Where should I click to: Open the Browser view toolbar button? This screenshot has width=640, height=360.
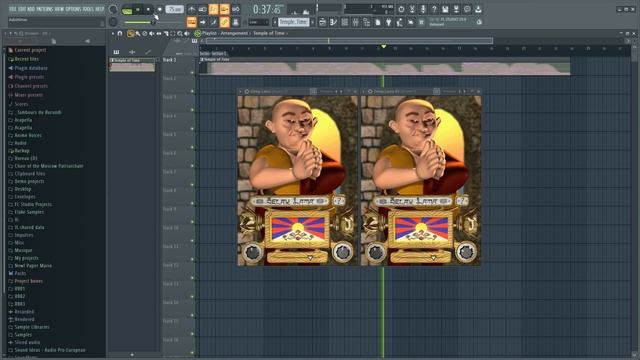[x=367, y=22]
